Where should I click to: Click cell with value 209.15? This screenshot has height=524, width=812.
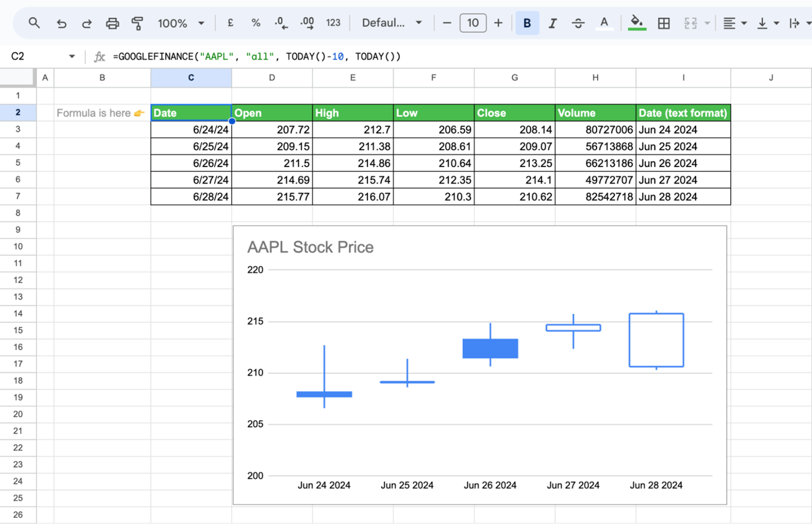click(272, 146)
